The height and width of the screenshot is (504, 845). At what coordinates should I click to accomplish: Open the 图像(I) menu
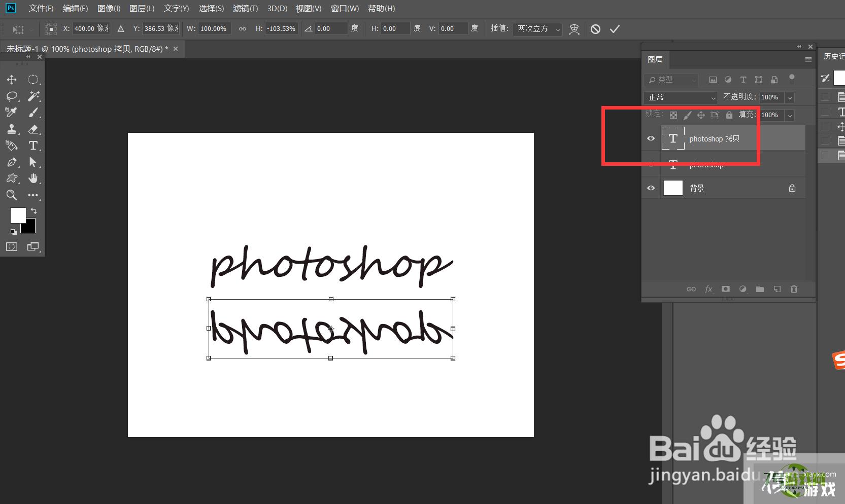pos(109,9)
